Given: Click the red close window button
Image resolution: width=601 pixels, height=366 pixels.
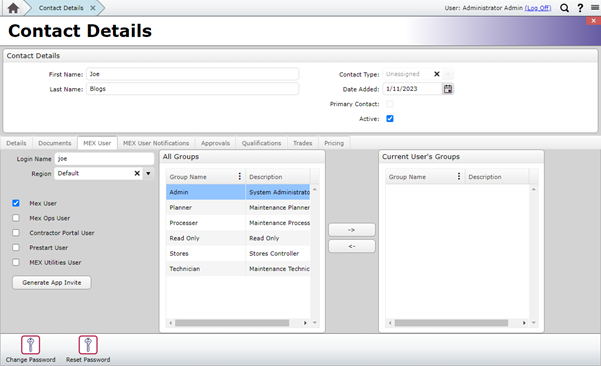Looking at the screenshot, I should tap(593, 21).
